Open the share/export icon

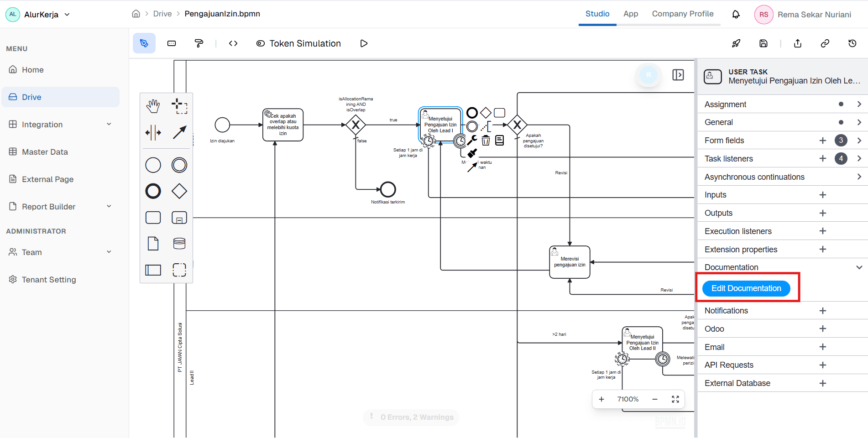coord(797,43)
